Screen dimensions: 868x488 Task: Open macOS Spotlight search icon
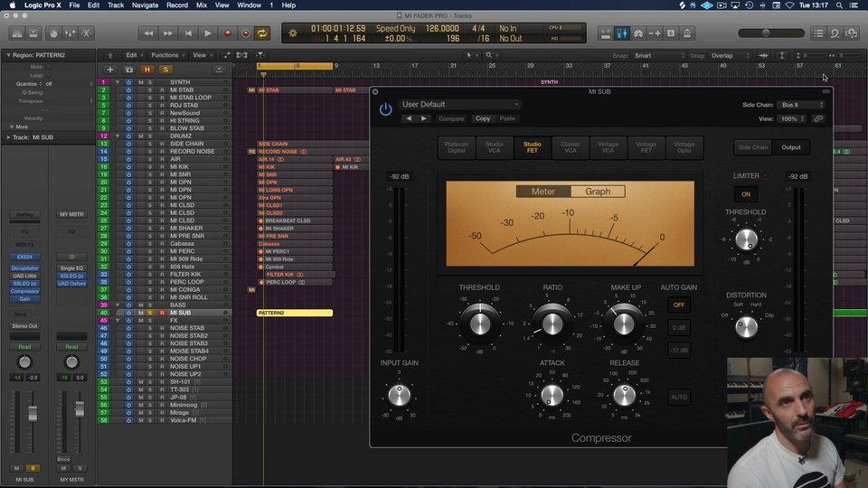coord(839,5)
